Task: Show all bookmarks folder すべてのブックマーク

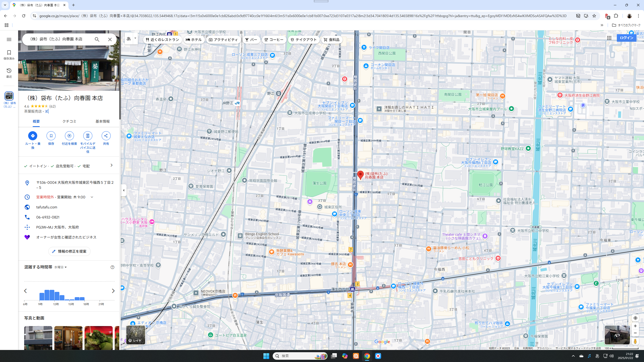Action: [x=626, y=25]
